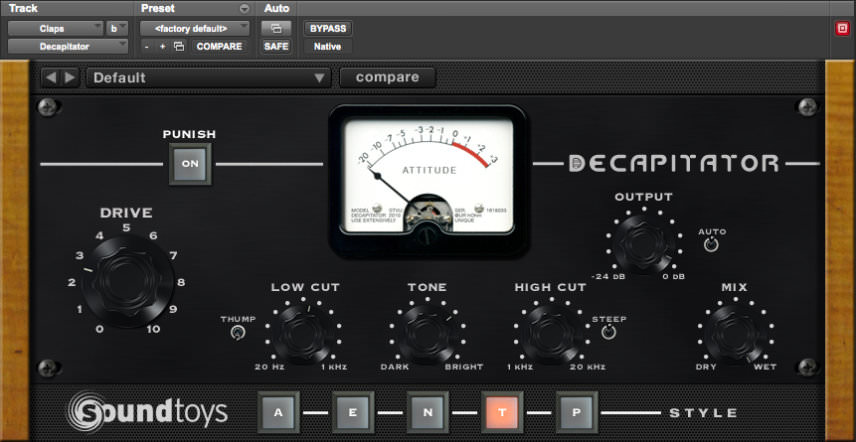Select style A button
The height and width of the screenshot is (442, 856).
click(x=278, y=412)
